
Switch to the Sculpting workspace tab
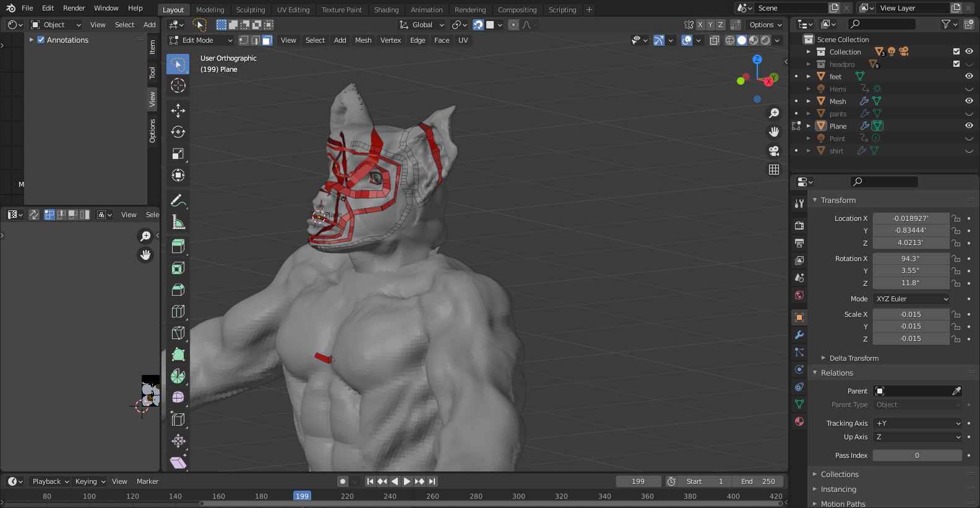(250, 9)
